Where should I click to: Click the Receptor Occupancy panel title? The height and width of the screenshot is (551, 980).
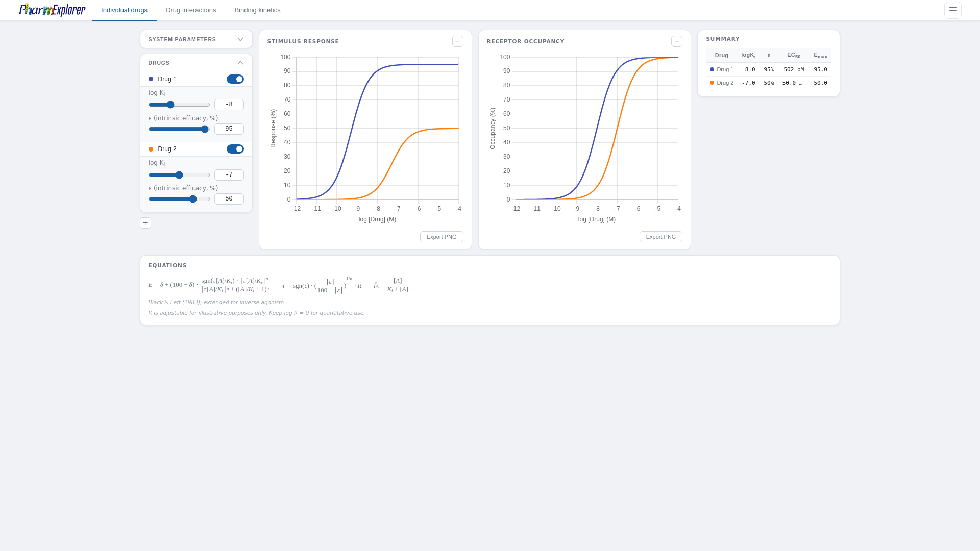coord(526,41)
